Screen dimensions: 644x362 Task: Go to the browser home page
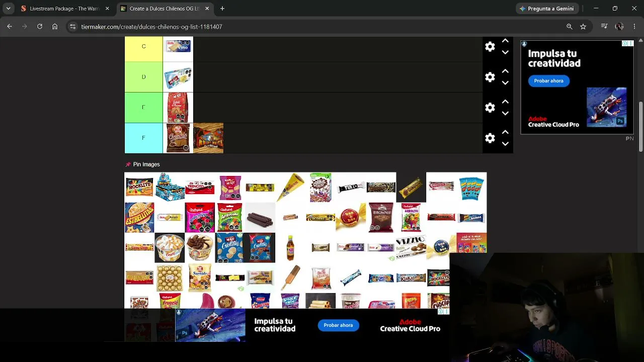[55, 27]
